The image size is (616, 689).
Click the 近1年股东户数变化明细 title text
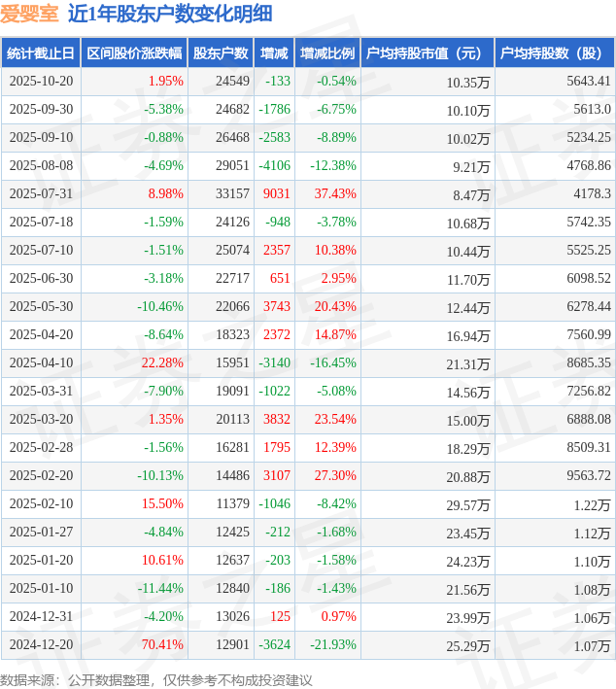tap(170, 14)
